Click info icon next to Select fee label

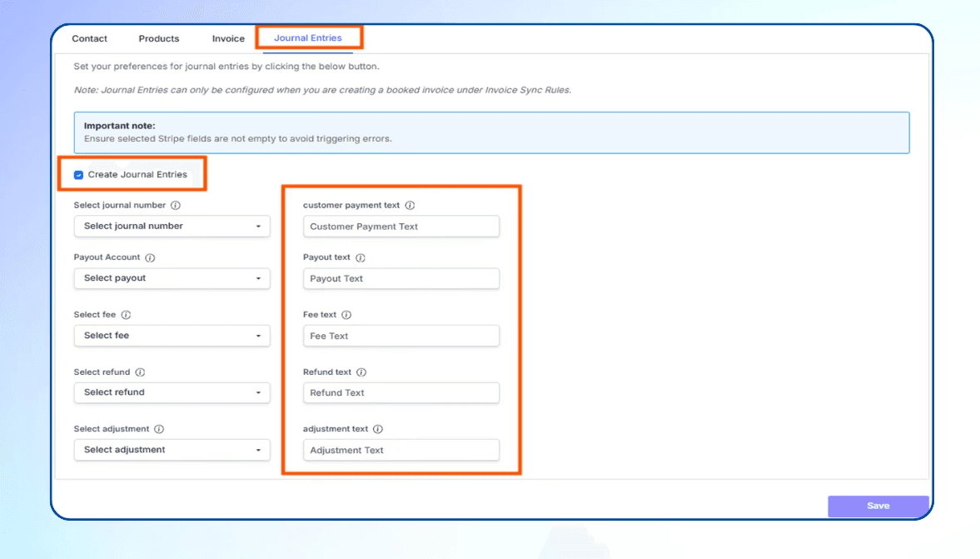click(x=126, y=315)
